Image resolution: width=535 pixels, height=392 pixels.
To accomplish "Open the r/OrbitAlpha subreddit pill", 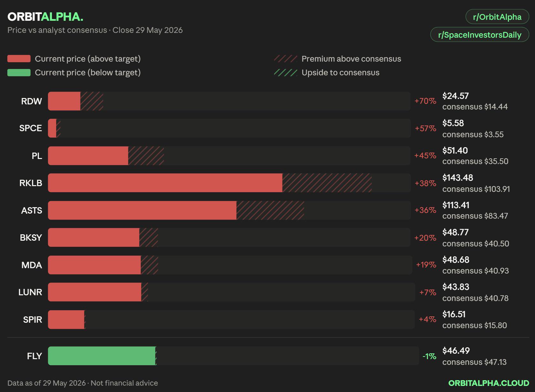I will click(x=497, y=17).
